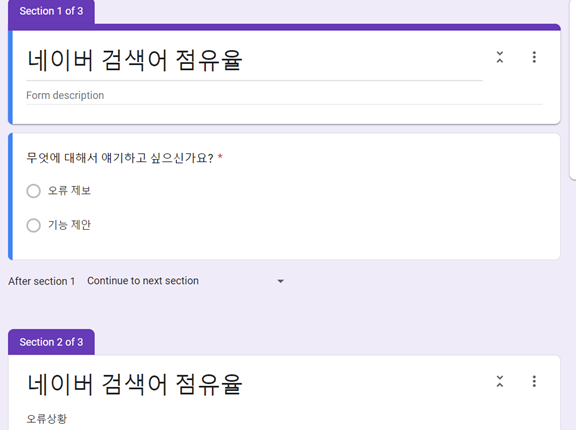
Task: Open more options menu for Section 1
Action: click(534, 57)
